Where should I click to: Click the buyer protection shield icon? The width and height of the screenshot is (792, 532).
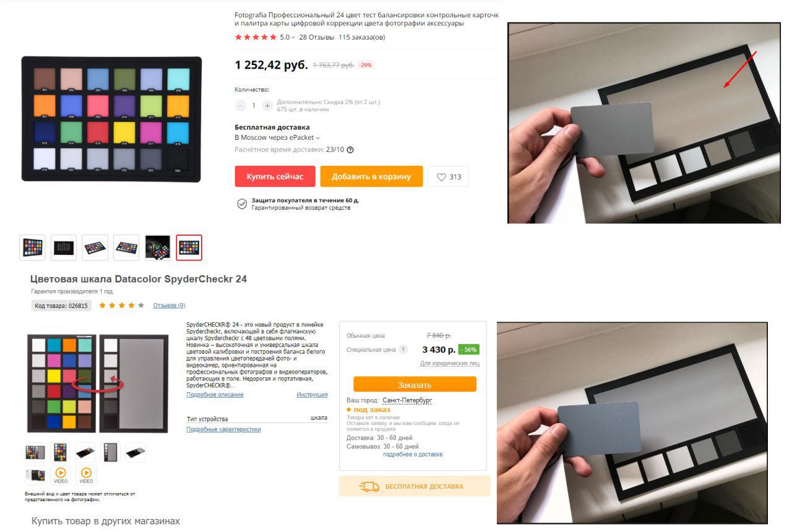click(x=242, y=204)
